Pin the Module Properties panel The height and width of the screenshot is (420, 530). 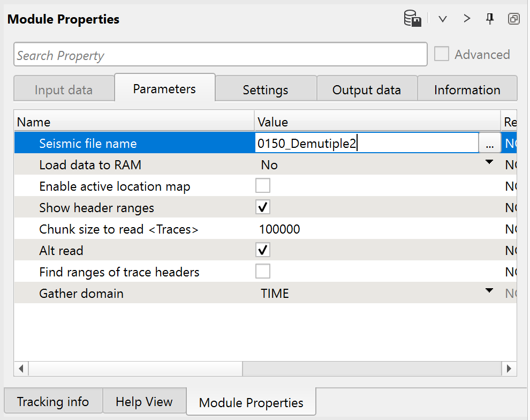pos(490,19)
